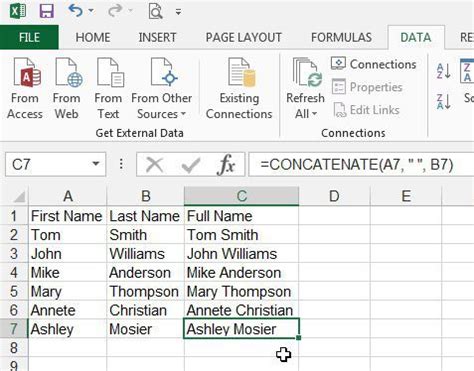Image resolution: width=474 pixels, height=371 pixels.
Task: Click the formula bar expand dots handle
Action: tap(121, 164)
